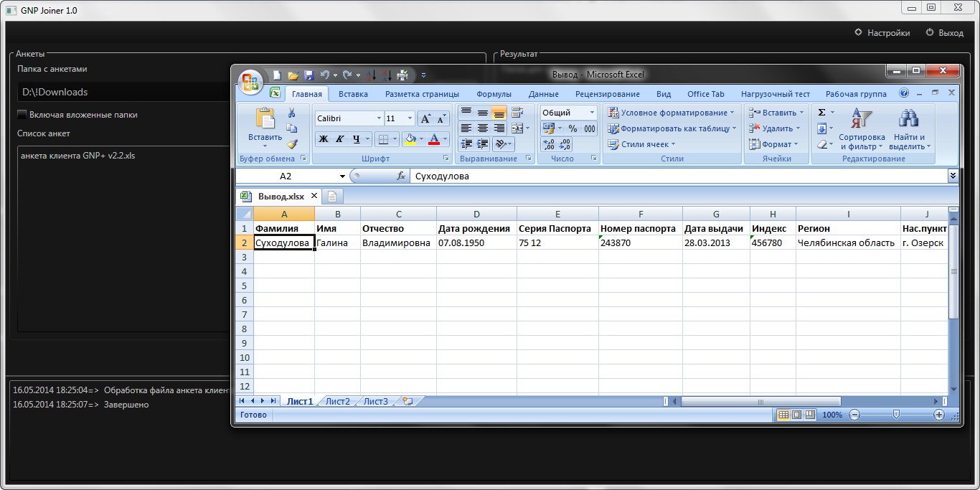Toggle Underline (Ч) formatting

click(356, 139)
